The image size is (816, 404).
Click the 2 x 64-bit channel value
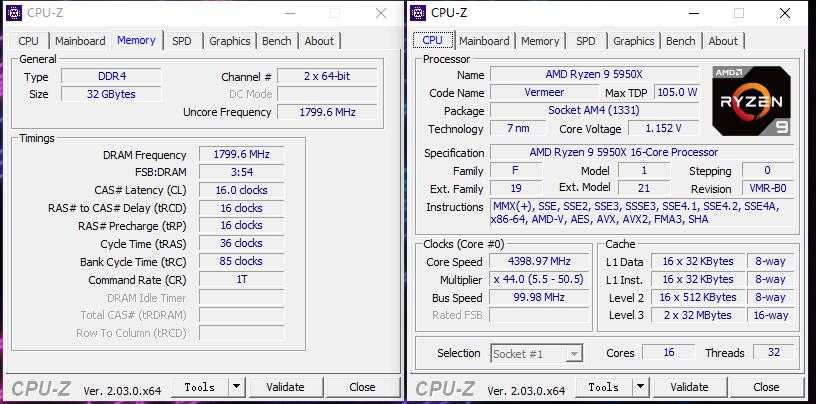click(327, 76)
